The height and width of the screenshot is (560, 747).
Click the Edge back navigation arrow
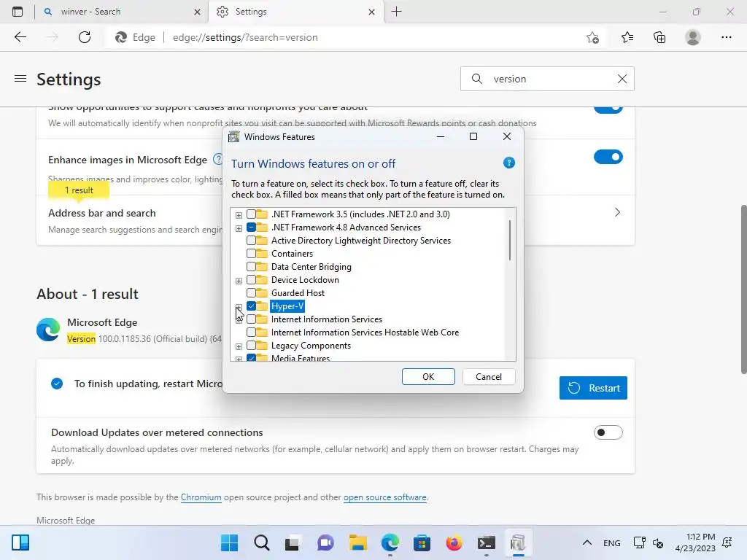(20, 37)
